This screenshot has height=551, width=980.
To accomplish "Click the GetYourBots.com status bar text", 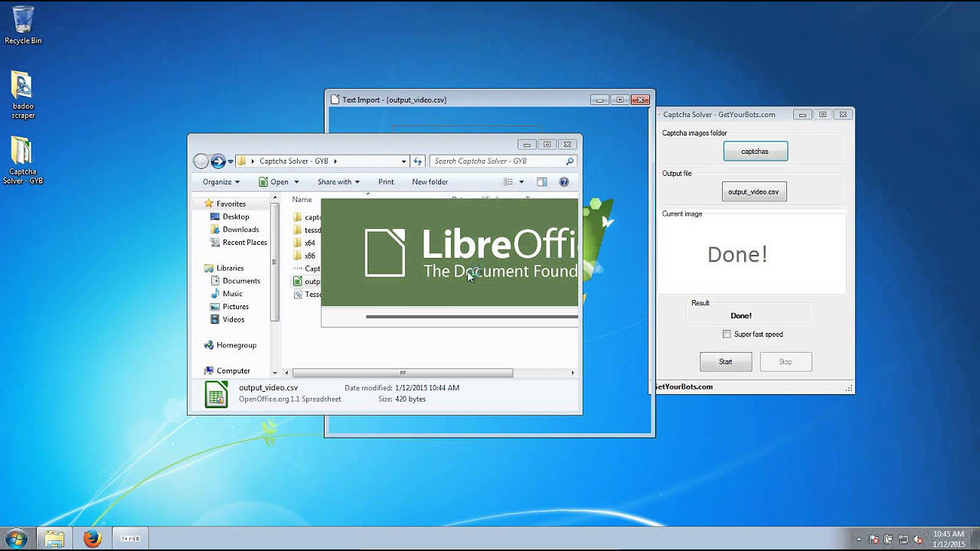I will coord(684,387).
